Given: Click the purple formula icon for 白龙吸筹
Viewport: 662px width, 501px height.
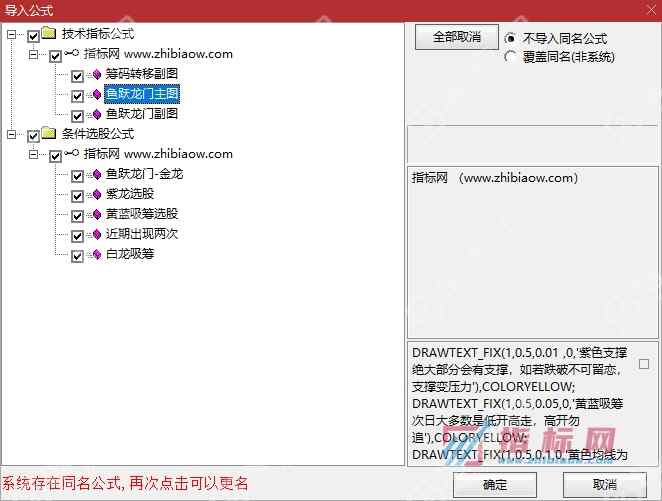Looking at the screenshot, I should 97,254.
